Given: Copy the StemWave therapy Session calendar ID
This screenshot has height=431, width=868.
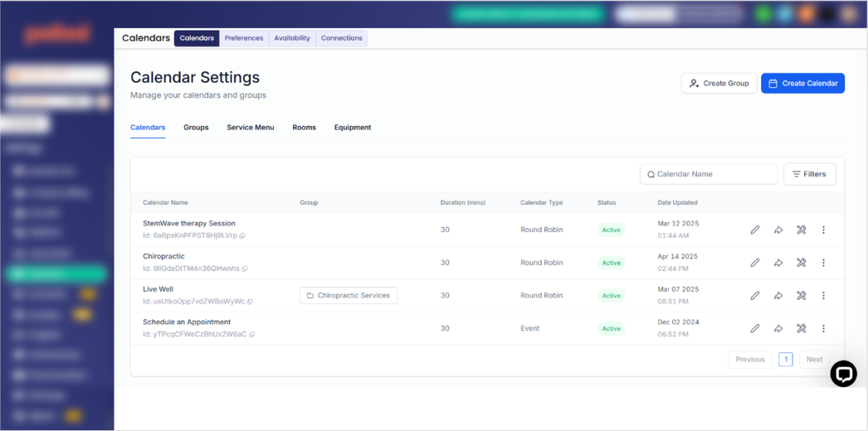Looking at the screenshot, I should (x=242, y=235).
